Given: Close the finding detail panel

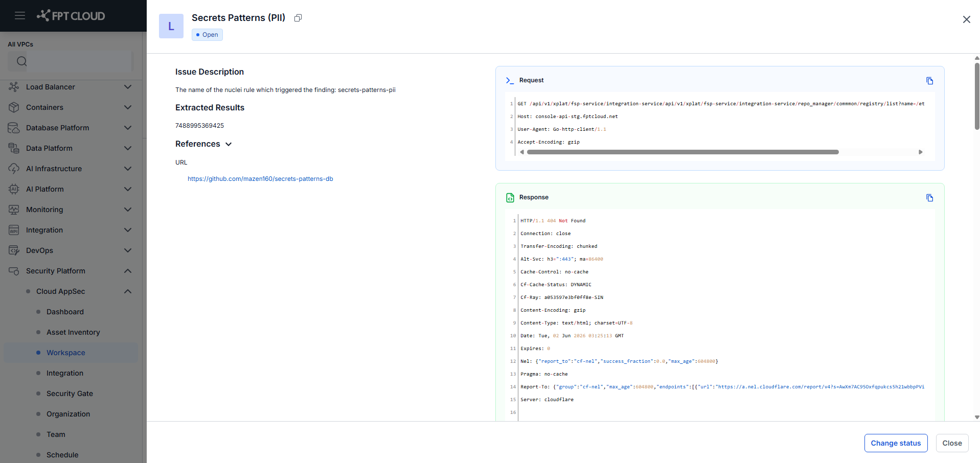Looking at the screenshot, I should coord(966,19).
